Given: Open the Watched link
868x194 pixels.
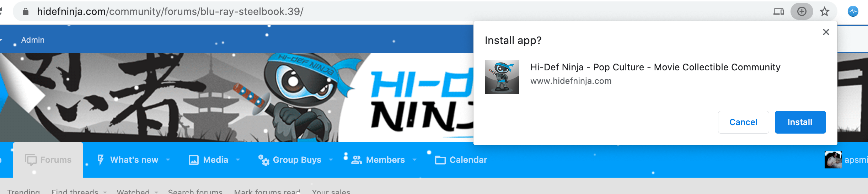Looking at the screenshot, I should [x=133, y=192].
